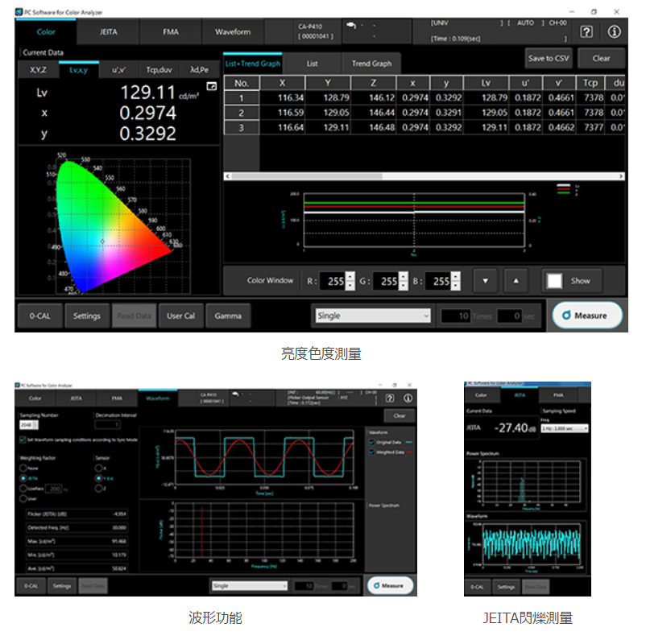
Task: Open the List tab next to List+Trend Graph
Action: coord(312,64)
